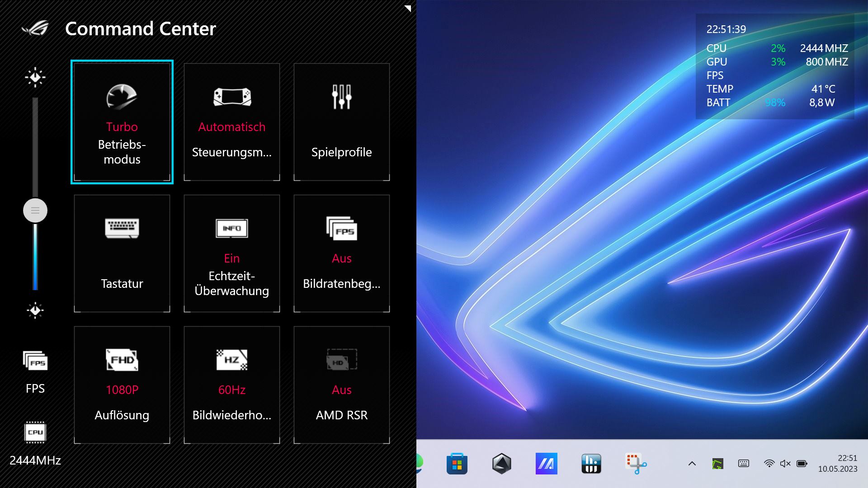Click the FPS icon in the sidebar
The image size is (868, 488).
[x=35, y=361]
